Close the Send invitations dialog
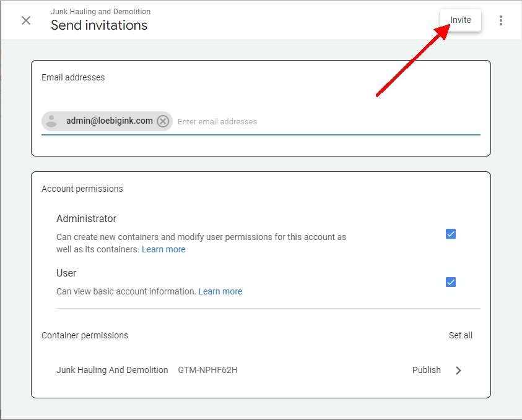The height and width of the screenshot is (420, 522). point(26,20)
